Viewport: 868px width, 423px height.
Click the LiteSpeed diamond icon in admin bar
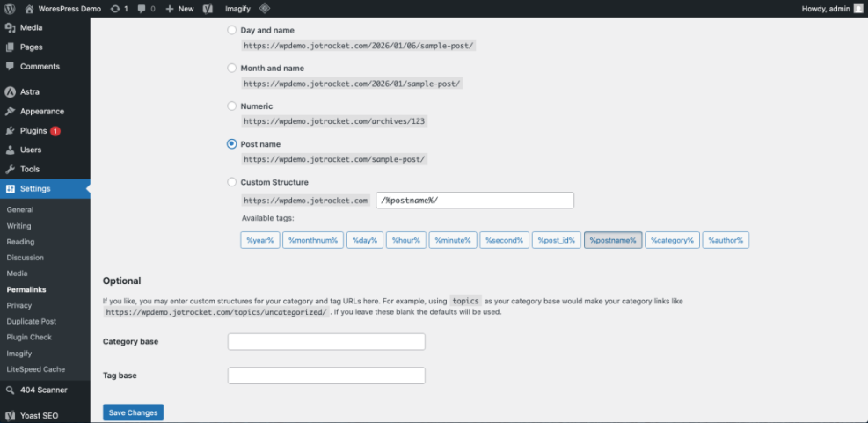point(265,8)
